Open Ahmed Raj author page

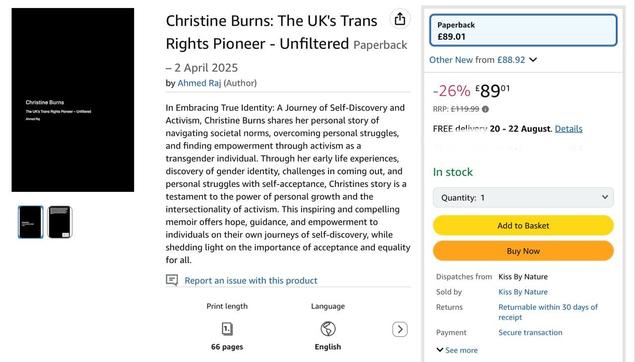point(199,83)
